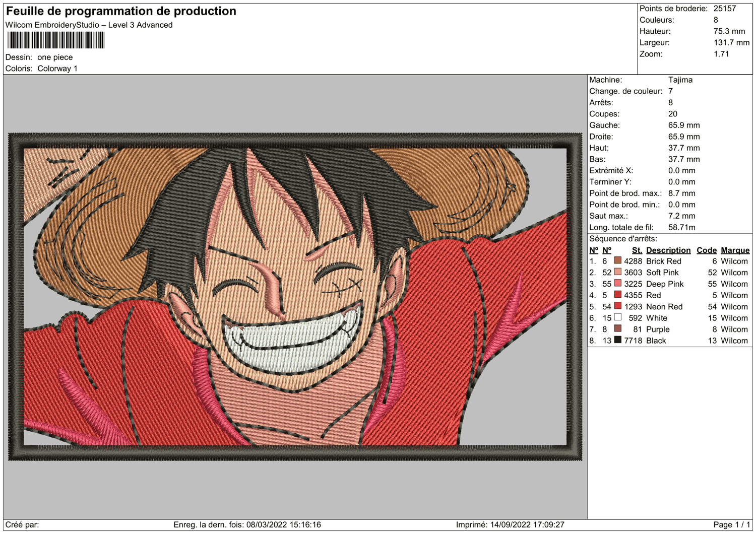Click the 'Code' column header
The height and width of the screenshot is (534, 756).
[x=707, y=250]
